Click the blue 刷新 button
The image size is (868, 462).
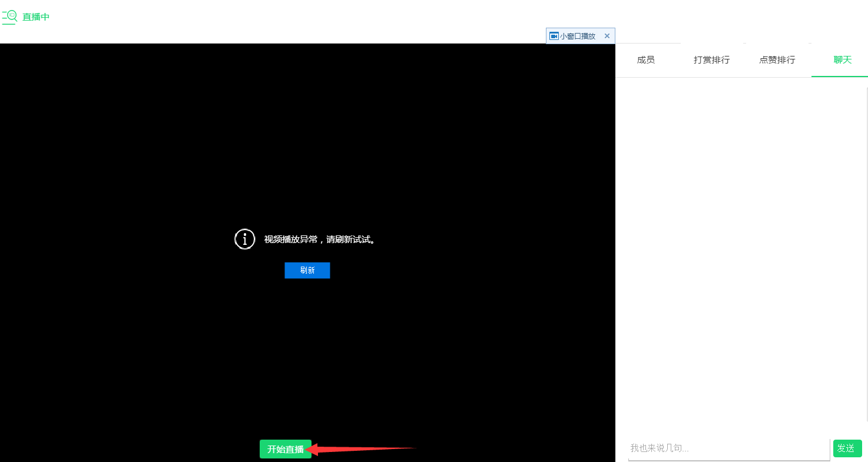coord(307,270)
